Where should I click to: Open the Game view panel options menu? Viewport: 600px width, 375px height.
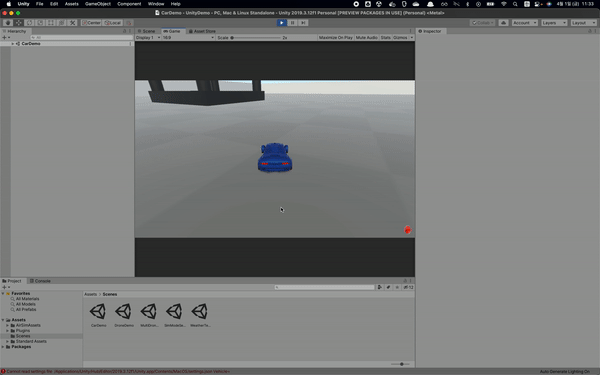(411, 31)
